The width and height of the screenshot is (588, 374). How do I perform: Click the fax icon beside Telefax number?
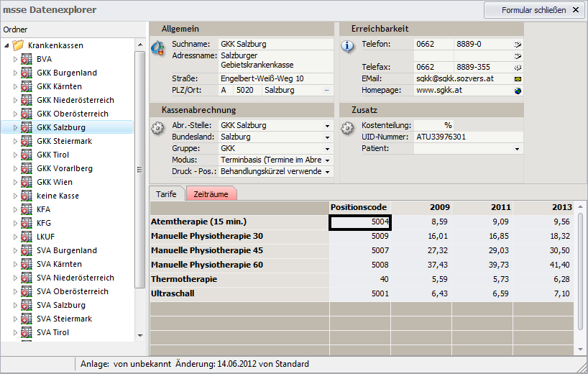pos(518,68)
